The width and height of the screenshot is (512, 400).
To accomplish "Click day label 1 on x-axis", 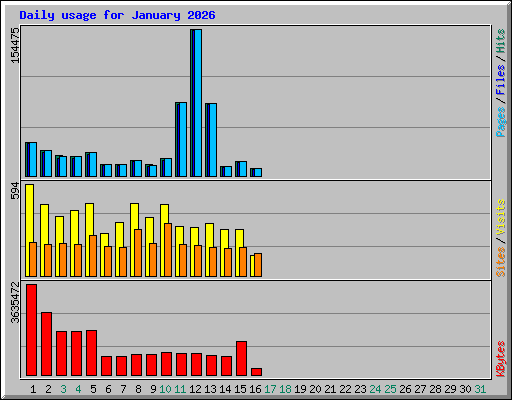I will tap(33, 389).
